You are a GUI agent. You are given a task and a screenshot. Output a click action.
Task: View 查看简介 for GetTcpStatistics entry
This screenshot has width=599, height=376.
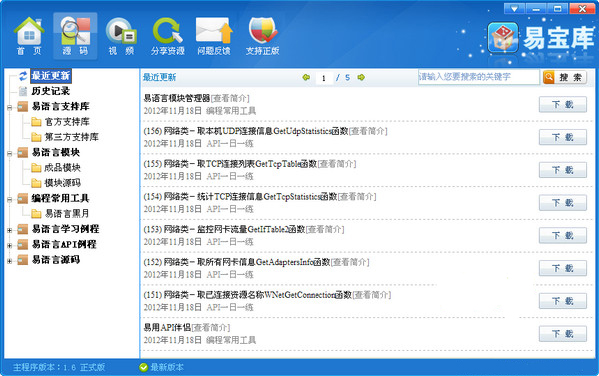tap(357, 197)
